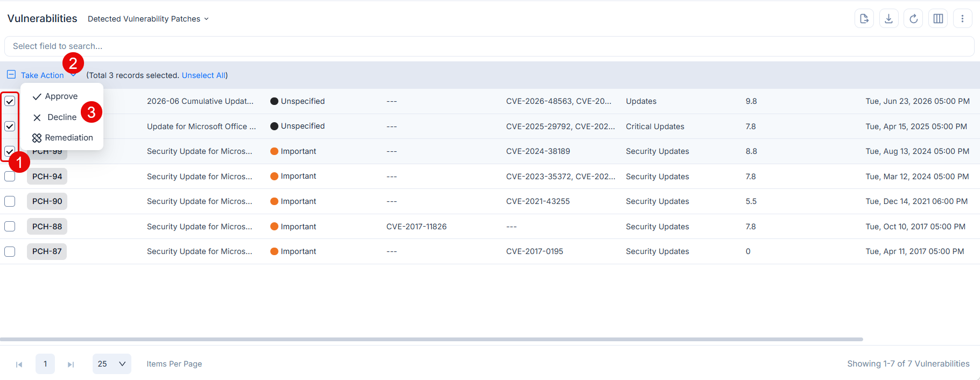Select the PCH-87 row checkbox
Viewport: 980px width, 380px height.
click(x=10, y=251)
